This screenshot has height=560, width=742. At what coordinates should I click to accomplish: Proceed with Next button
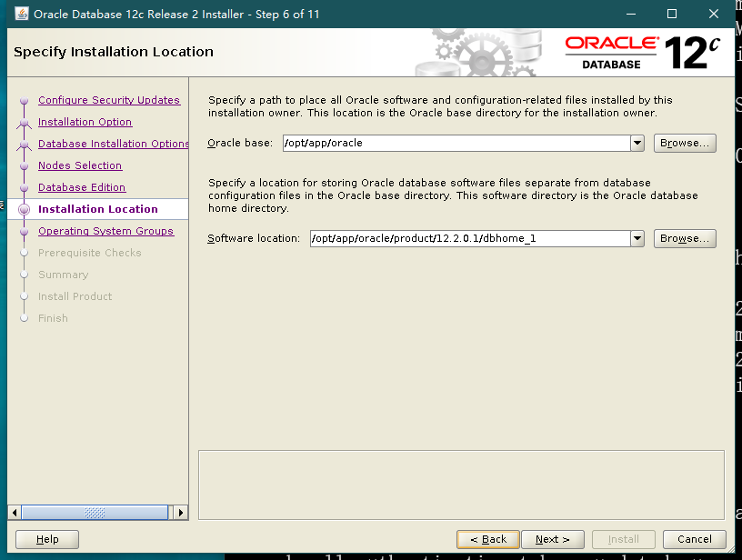coord(553,539)
